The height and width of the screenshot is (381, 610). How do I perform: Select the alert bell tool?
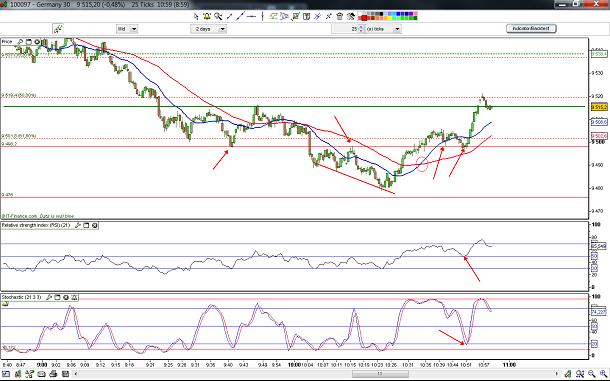click(x=207, y=16)
